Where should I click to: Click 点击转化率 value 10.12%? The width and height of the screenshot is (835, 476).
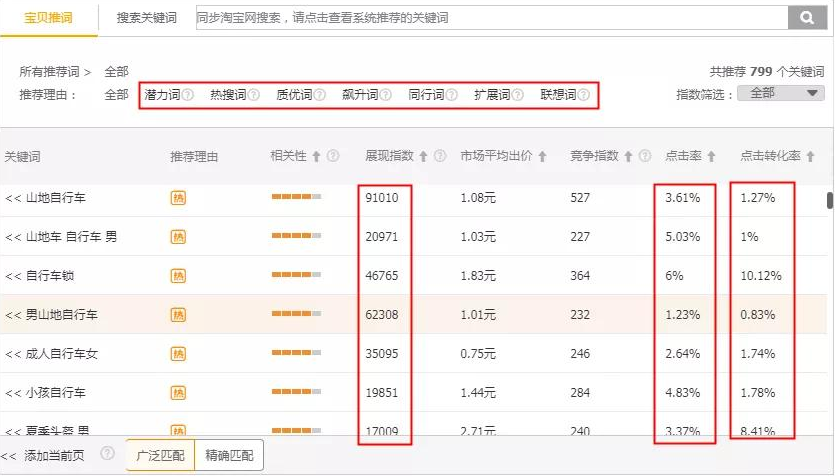[x=761, y=276]
